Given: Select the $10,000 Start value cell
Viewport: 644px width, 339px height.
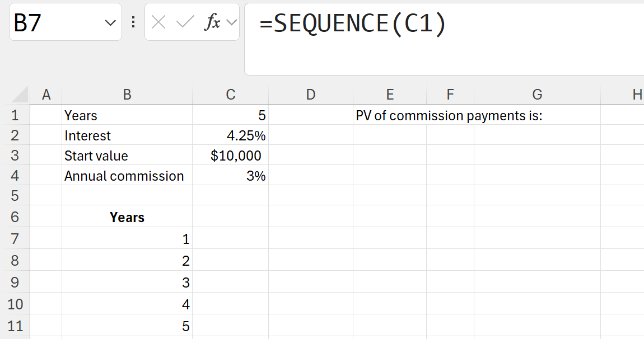Looking at the screenshot, I should [x=230, y=156].
